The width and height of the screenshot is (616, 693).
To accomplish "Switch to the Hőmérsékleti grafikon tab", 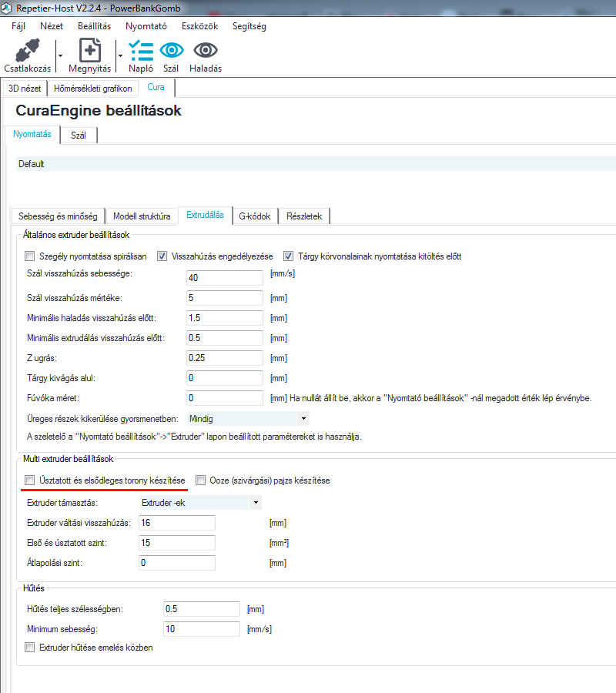I will (93, 89).
